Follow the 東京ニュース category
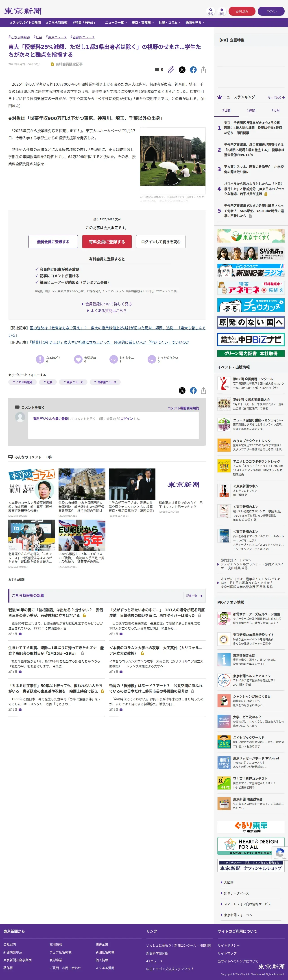This screenshot has height=980, width=288. coord(73,382)
